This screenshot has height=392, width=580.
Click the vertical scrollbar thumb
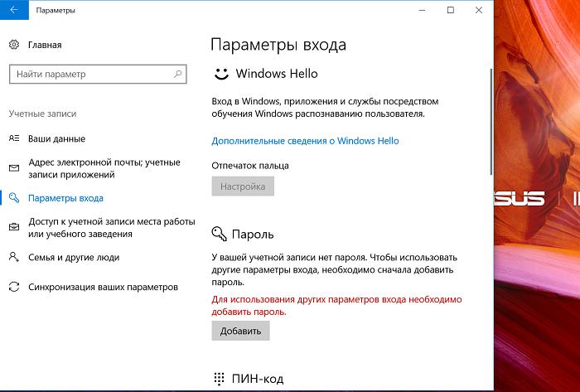491,121
